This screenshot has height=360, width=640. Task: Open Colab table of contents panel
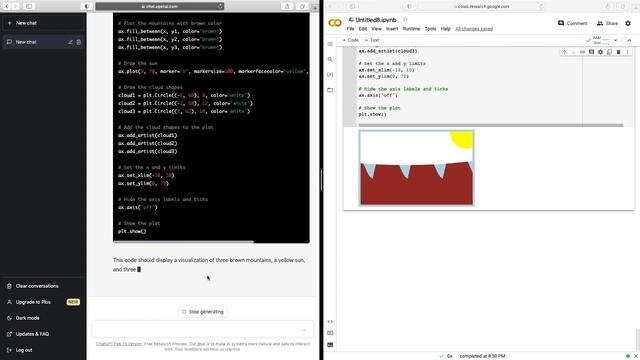[330, 44]
